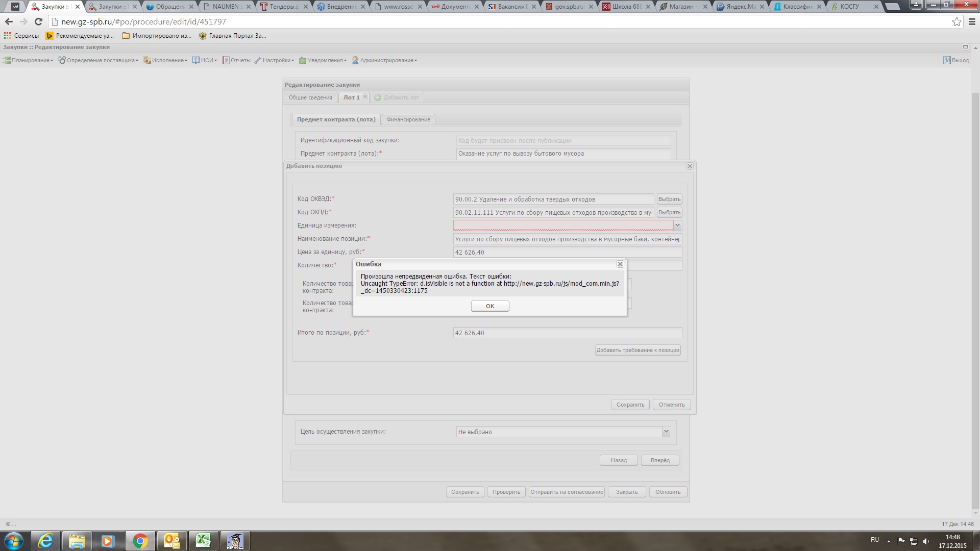Click the Назад button

click(x=619, y=460)
